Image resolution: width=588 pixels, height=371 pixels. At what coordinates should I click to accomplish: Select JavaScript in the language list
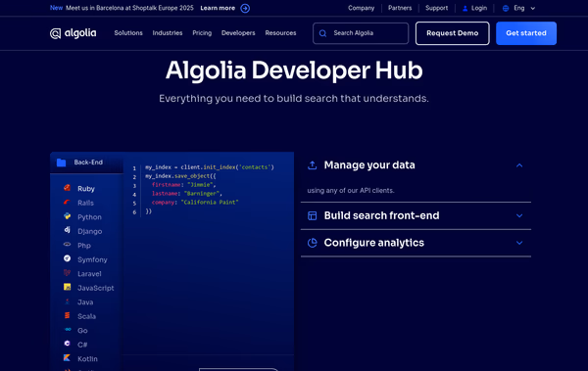pyautogui.click(x=96, y=288)
